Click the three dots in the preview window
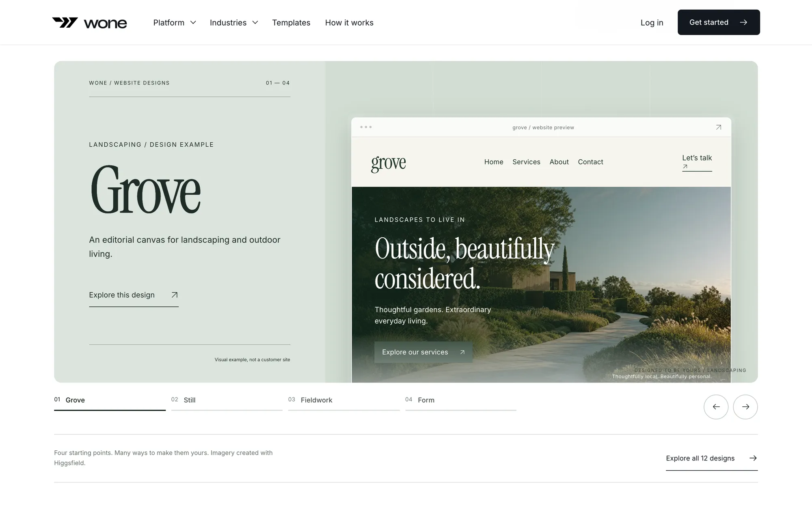 pyautogui.click(x=366, y=127)
